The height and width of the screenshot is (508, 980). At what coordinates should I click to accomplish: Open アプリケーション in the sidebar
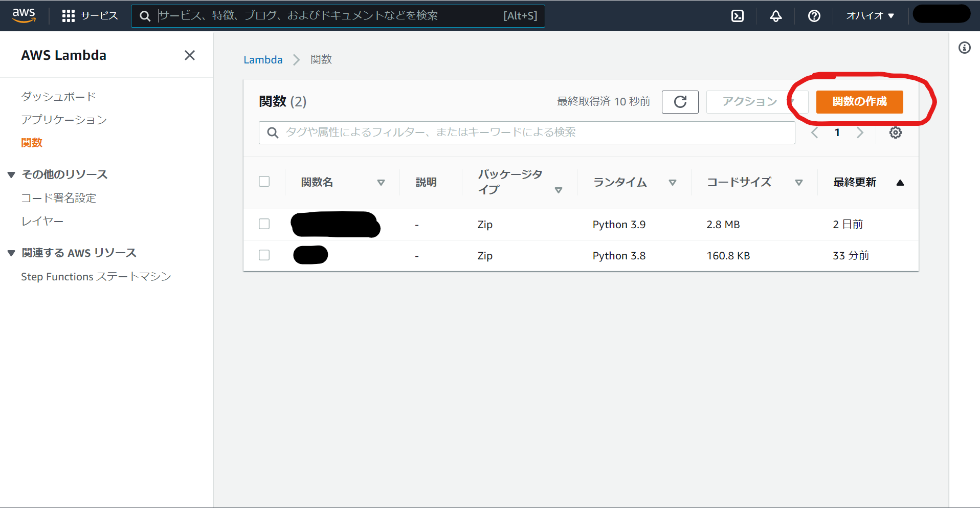click(x=64, y=120)
